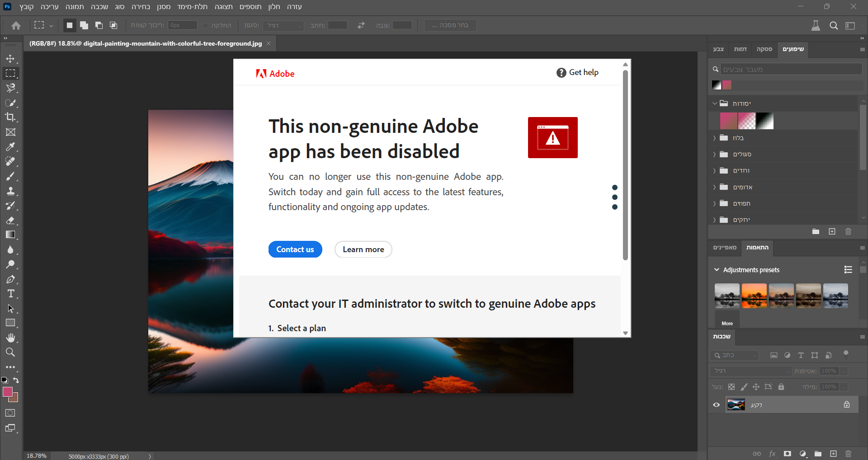Choose Subtract from selection mode icon
868x460 pixels.
click(x=99, y=25)
